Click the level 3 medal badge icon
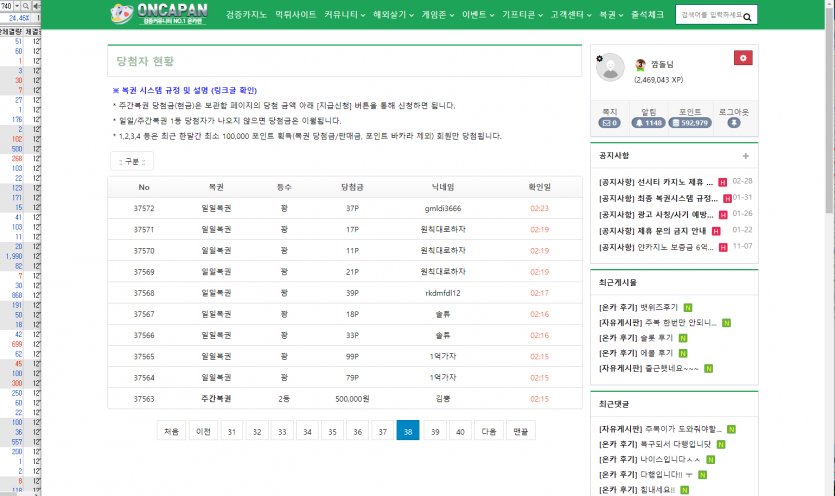Screen dimensions: 835x496 pyautogui.click(x=641, y=65)
